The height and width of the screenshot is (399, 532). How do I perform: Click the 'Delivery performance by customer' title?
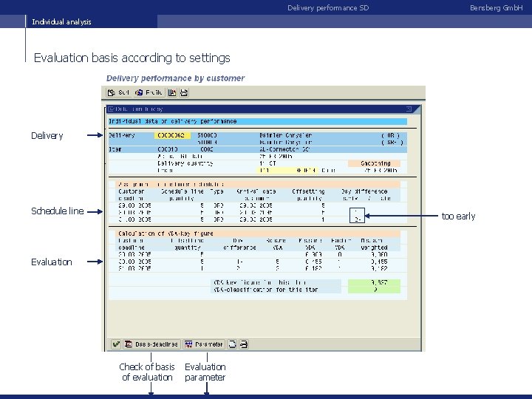(175, 78)
